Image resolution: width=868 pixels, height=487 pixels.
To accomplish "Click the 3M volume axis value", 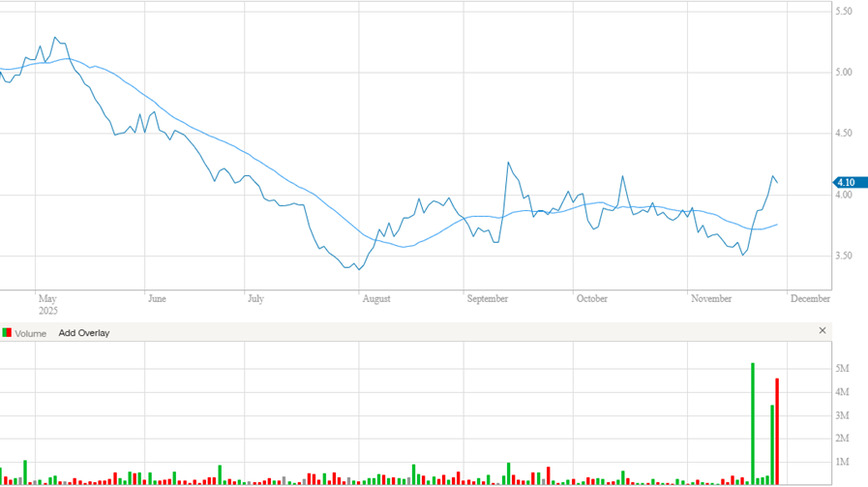I will click(842, 415).
